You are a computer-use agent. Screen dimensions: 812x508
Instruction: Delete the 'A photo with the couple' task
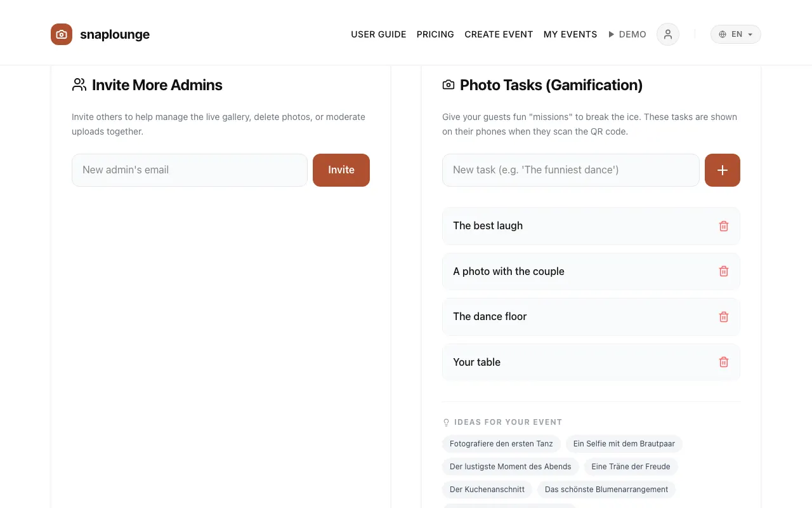(724, 271)
